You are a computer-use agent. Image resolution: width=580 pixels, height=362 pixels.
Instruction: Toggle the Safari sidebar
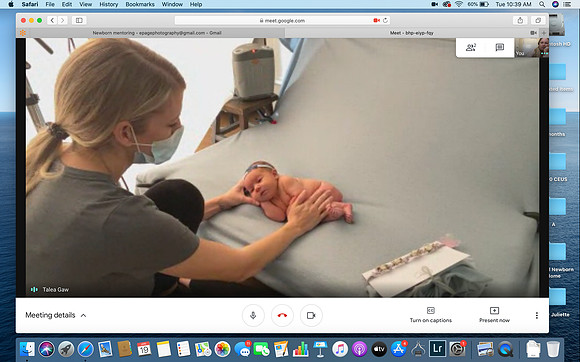[79, 20]
